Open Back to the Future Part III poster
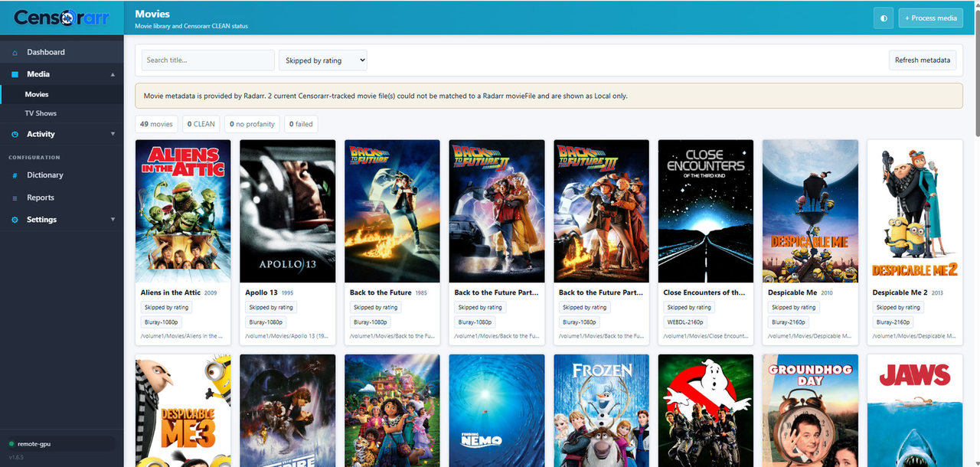 pos(601,211)
